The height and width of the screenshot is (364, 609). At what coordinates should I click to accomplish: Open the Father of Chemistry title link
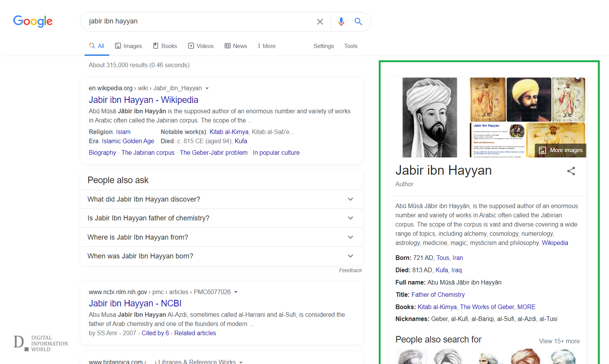pos(438,295)
